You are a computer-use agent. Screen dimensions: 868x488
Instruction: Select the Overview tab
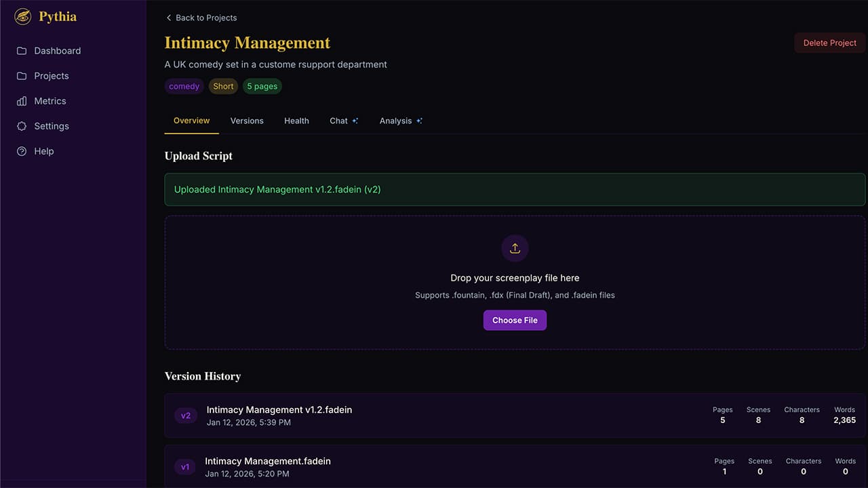[191, 121]
